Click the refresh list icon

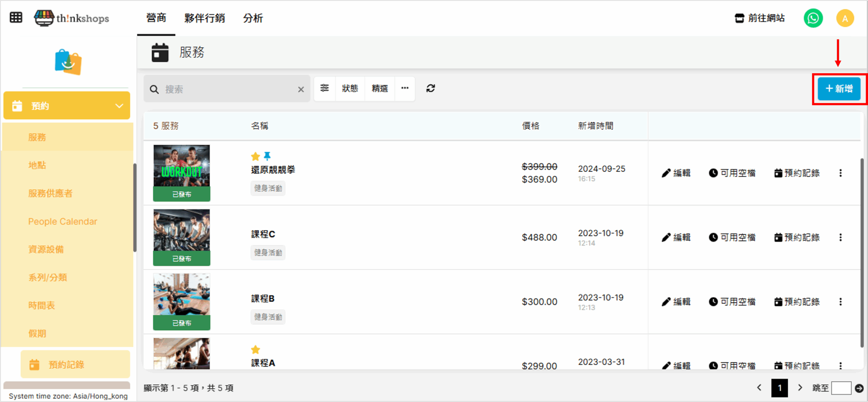[x=430, y=89]
